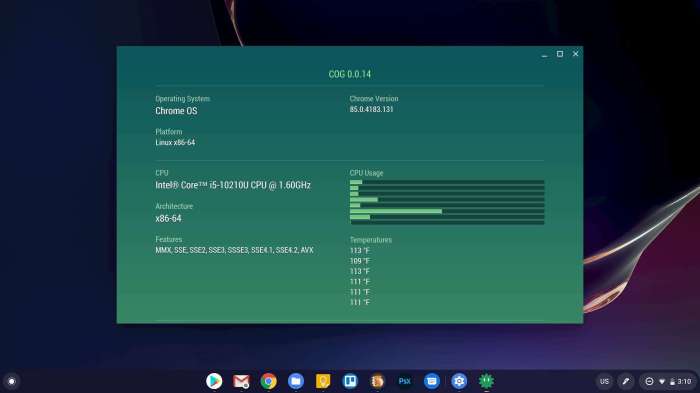Open Gmail from the shelf
This screenshot has width=700, height=393.
click(242, 381)
